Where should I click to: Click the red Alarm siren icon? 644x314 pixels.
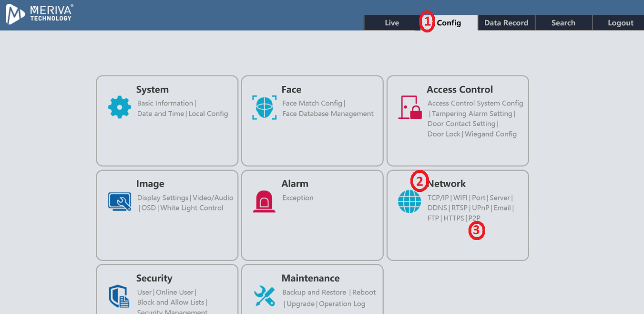point(264,202)
